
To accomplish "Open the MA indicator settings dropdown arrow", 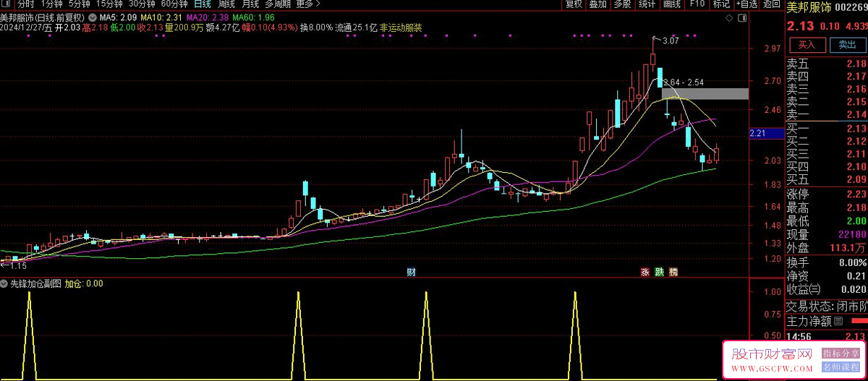I will tap(93, 17).
